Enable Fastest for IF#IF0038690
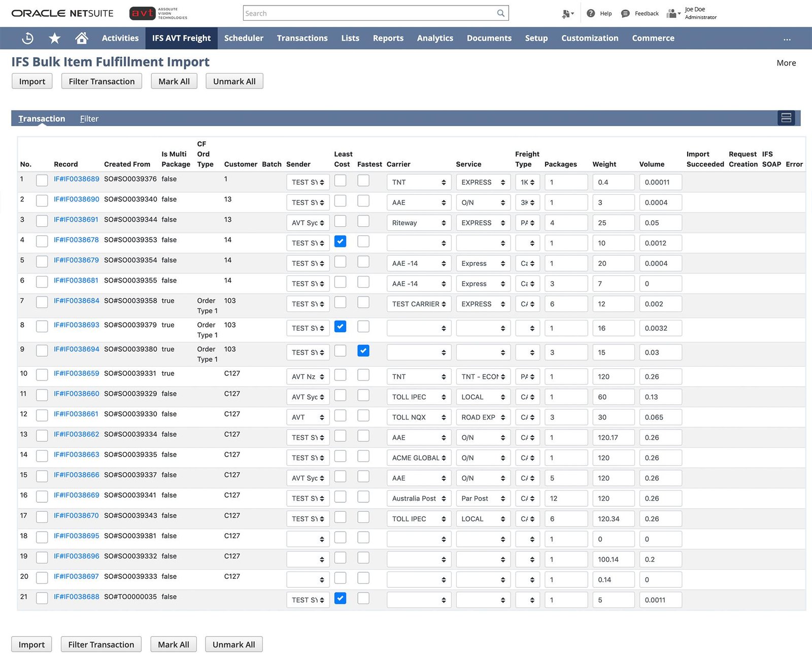Viewport: 812px width, 666px height. 363,201
